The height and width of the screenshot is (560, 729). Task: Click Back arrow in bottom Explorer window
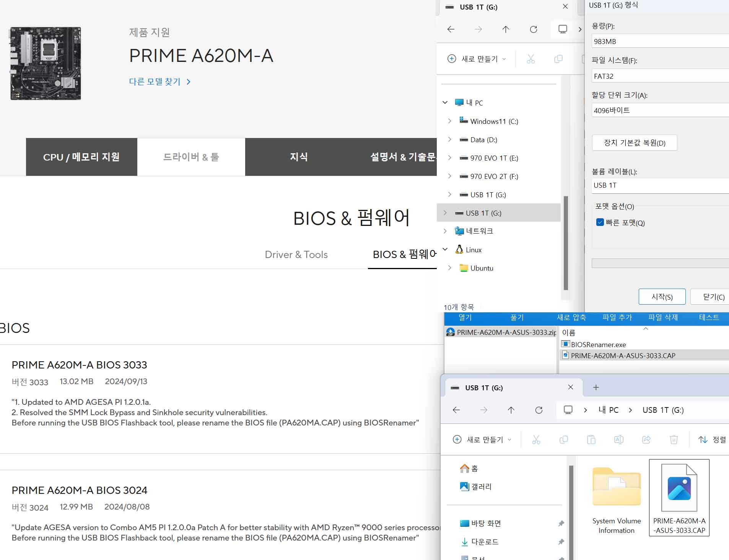456,410
